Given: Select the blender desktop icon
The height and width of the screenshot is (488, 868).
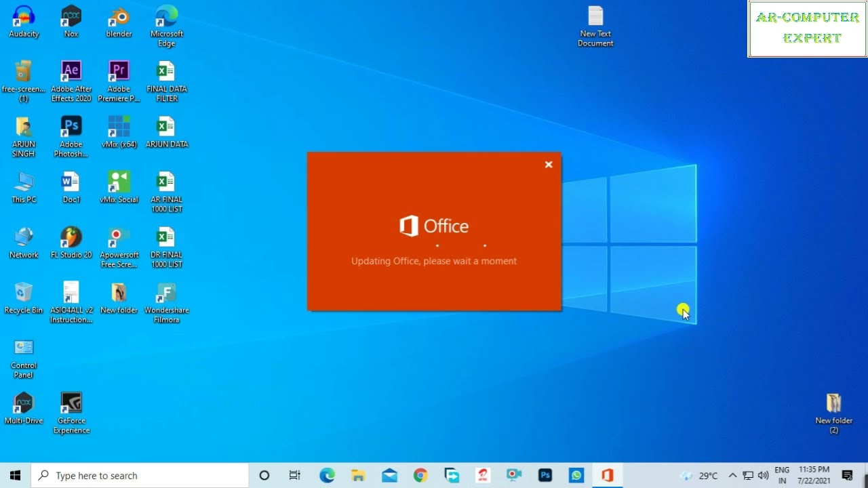Looking at the screenshot, I should tap(119, 22).
